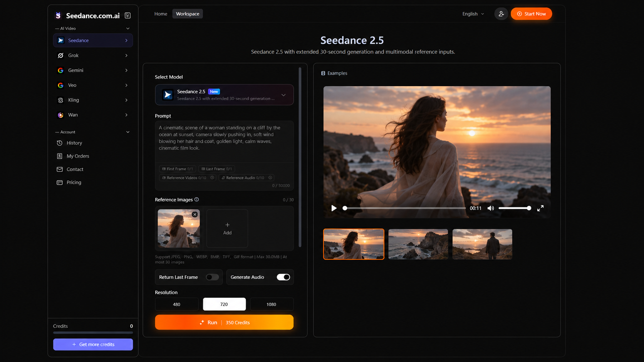The width and height of the screenshot is (644, 362).
Task: Select 1080 resolution
Action: pos(272,304)
